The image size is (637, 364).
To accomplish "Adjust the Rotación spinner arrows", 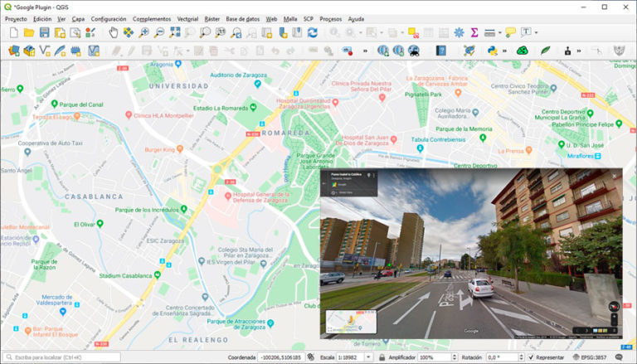I will (x=521, y=357).
